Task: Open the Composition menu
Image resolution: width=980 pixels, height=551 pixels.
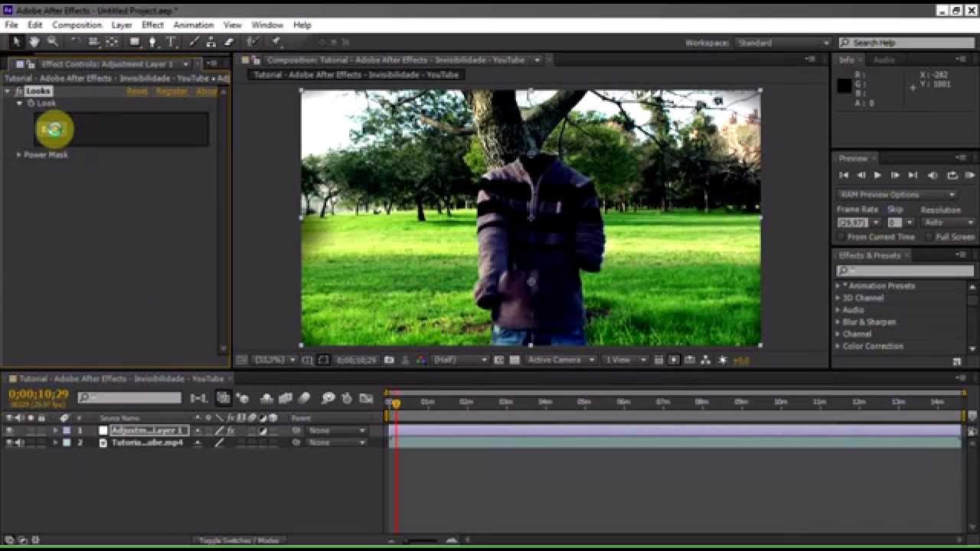Action: (77, 25)
